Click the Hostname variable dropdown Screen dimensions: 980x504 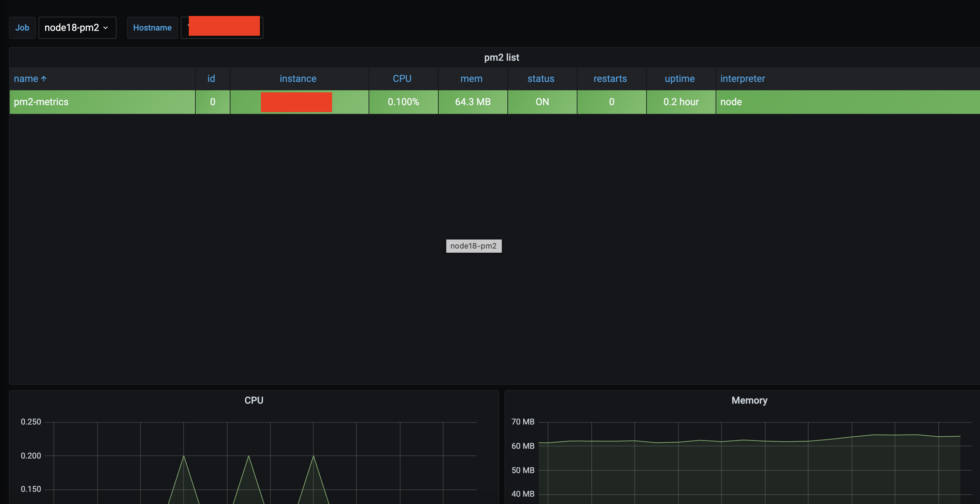222,28
